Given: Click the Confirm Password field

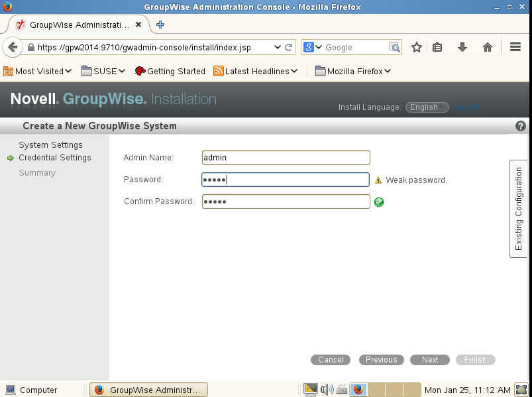Looking at the screenshot, I should click(286, 201).
